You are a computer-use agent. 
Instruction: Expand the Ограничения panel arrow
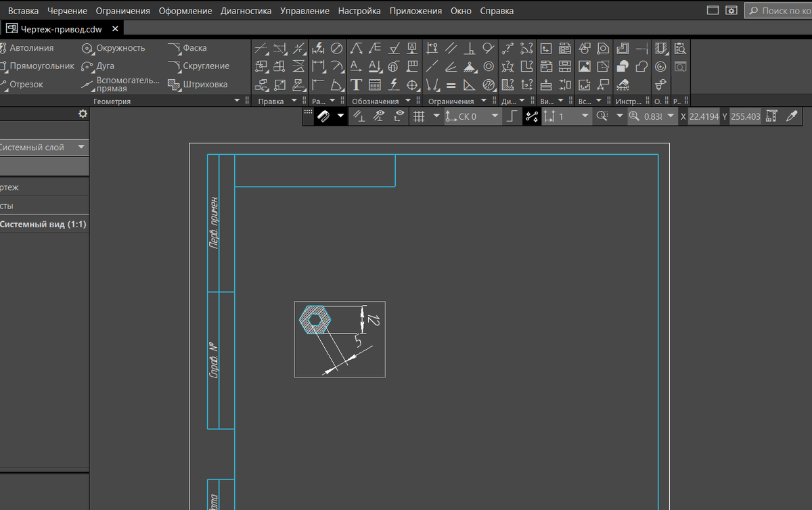[484, 101]
